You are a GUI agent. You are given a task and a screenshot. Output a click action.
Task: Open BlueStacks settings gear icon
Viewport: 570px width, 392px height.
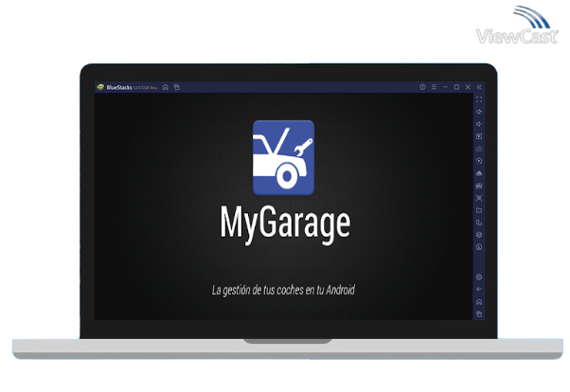(x=479, y=277)
